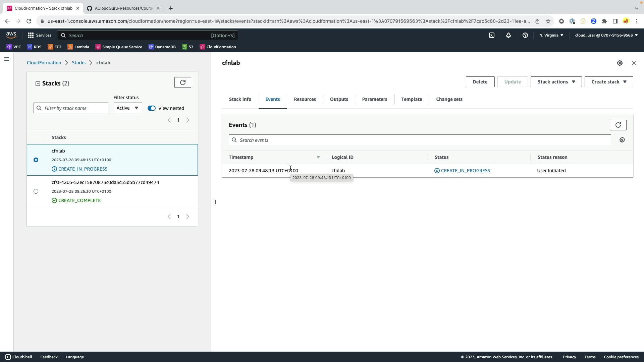Open the N. Virginia region selector
The width and height of the screenshot is (644, 362).
[x=551, y=35]
